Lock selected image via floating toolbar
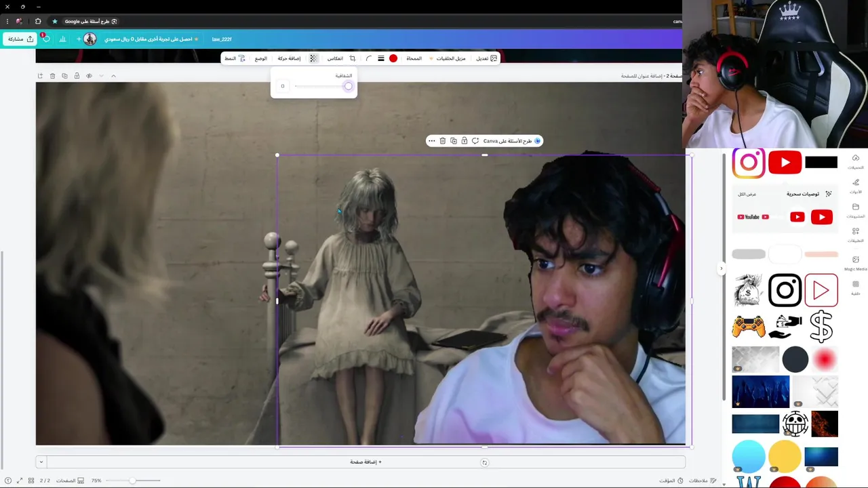868x488 pixels. coord(465,141)
